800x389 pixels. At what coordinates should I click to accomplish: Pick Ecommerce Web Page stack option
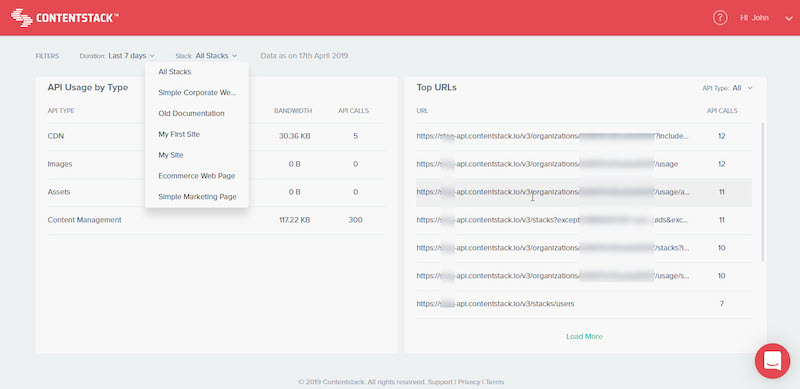point(196,176)
